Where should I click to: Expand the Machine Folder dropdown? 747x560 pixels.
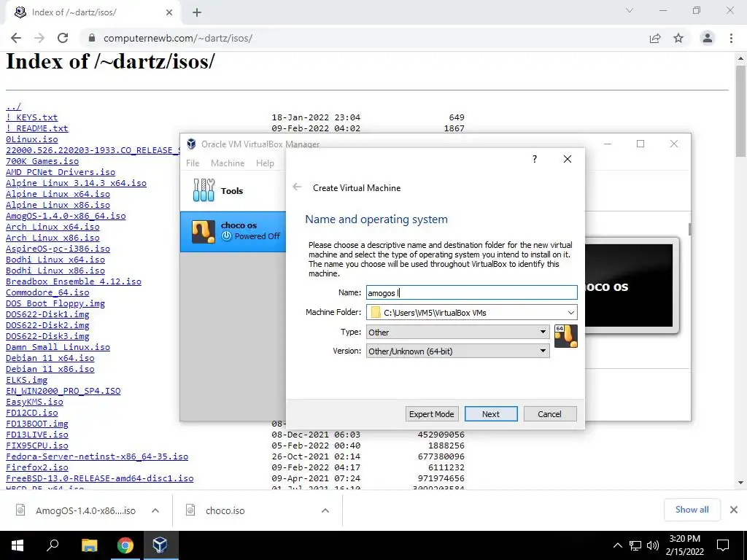point(570,312)
